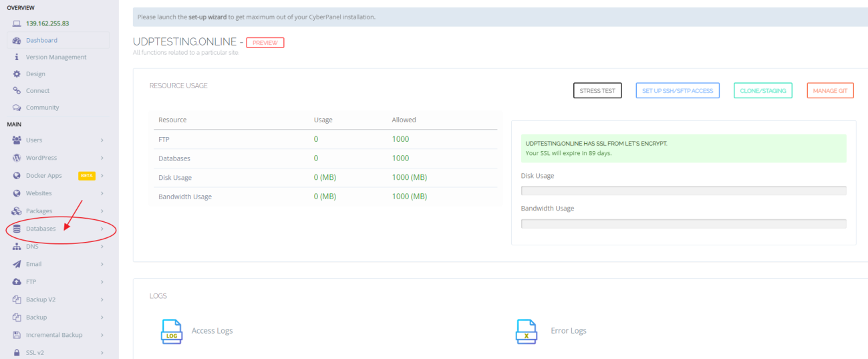Click the Allowed column header

(x=404, y=120)
